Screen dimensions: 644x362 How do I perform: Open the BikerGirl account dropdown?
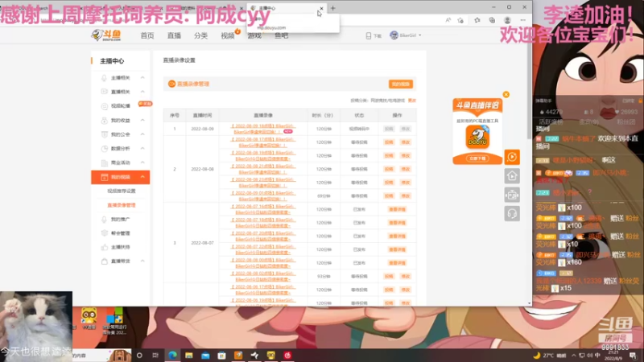[x=406, y=35]
